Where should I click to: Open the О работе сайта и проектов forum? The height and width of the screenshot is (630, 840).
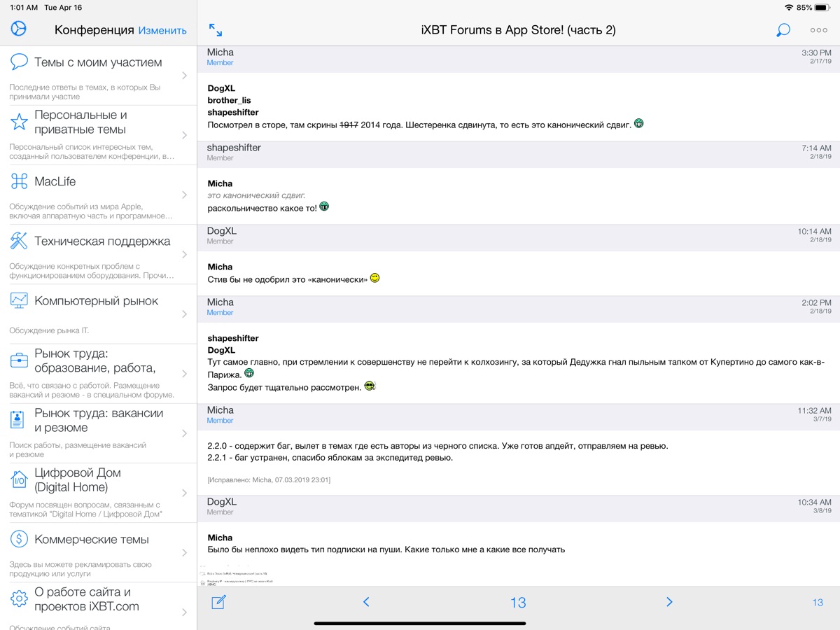(87, 599)
